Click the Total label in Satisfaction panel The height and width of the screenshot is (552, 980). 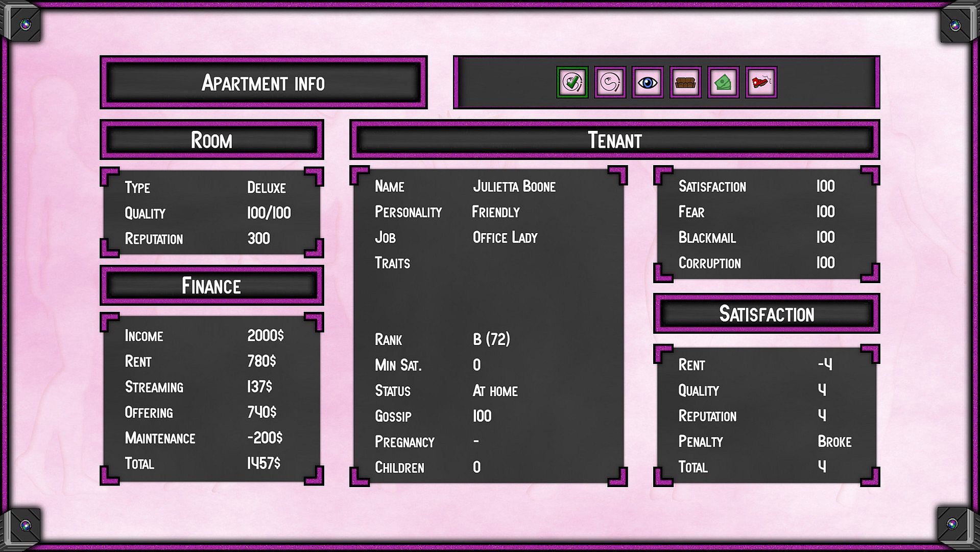pos(693,467)
